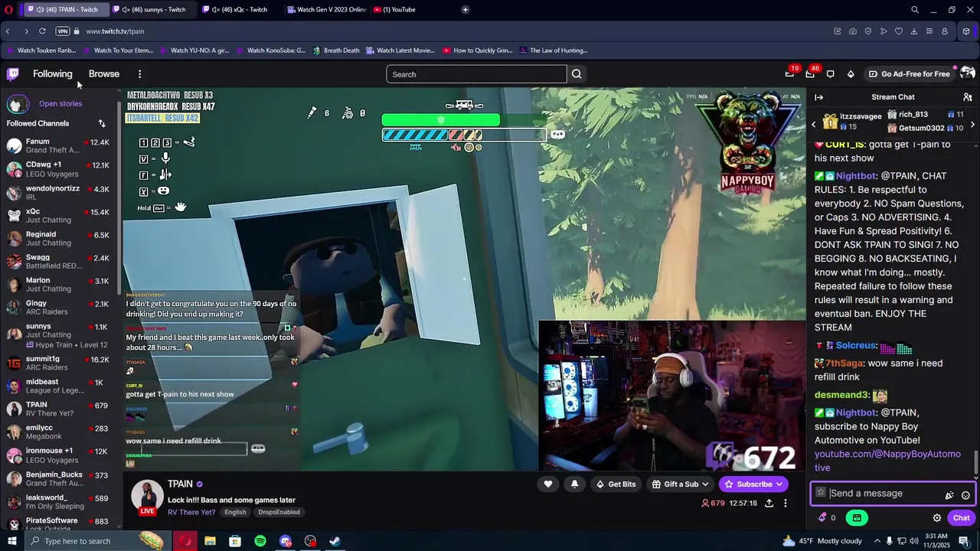The image size is (980, 551).
Task: Collapse the Stream Chat panel
Action: [x=818, y=97]
